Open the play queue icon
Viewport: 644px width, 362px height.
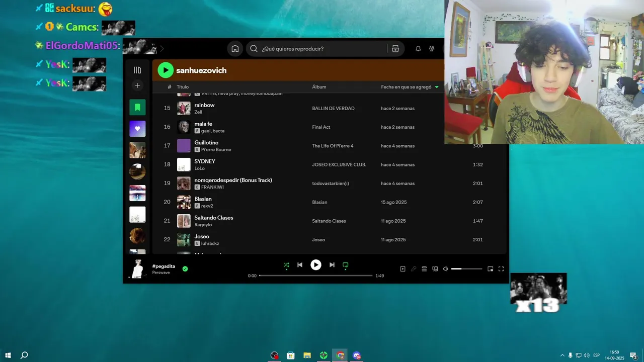(x=424, y=269)
